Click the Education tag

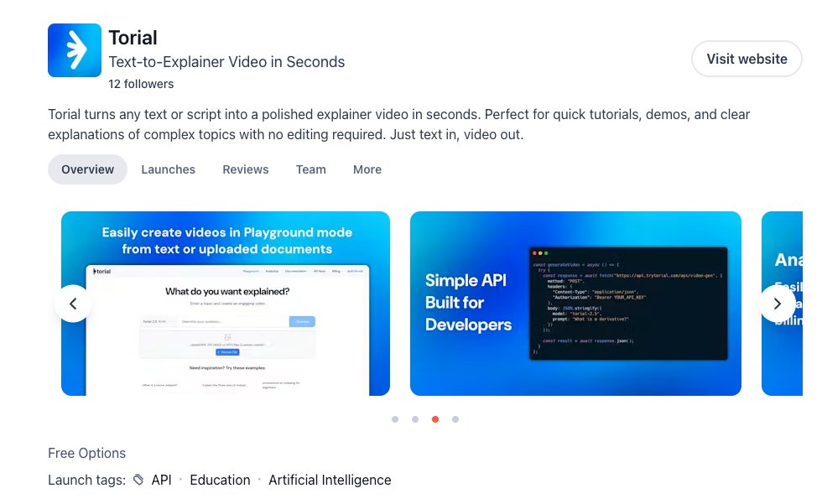pos(220,479)
